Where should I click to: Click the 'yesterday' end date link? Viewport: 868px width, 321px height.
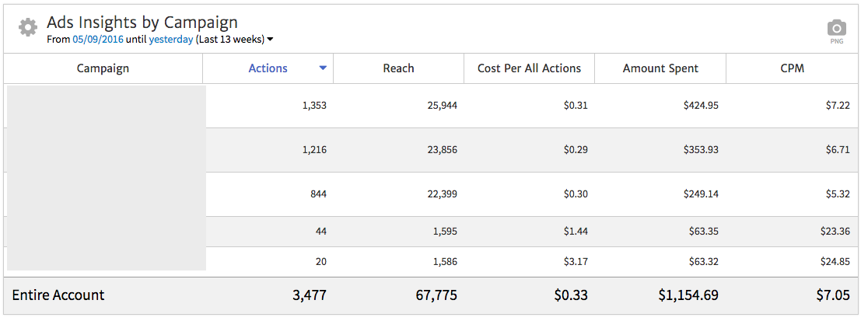click(170, 39)
